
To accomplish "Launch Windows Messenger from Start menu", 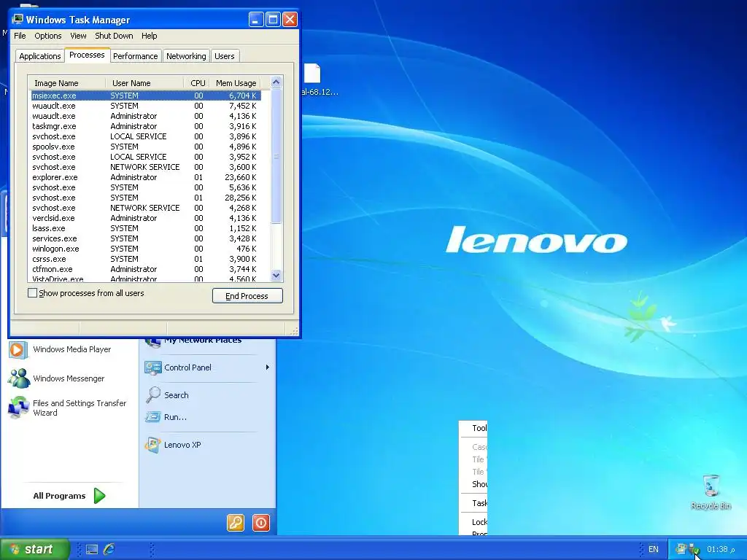I will pyautogui.click(x=56, y=378).
